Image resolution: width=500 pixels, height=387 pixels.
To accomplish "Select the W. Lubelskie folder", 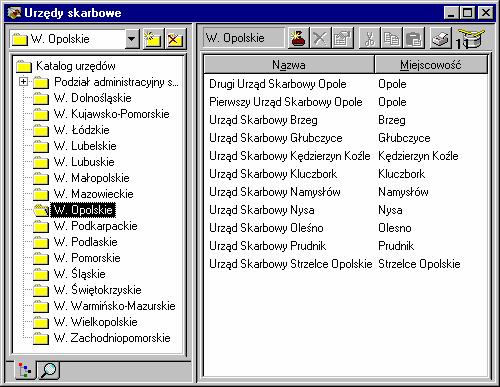I will click(x=75, y=146).
